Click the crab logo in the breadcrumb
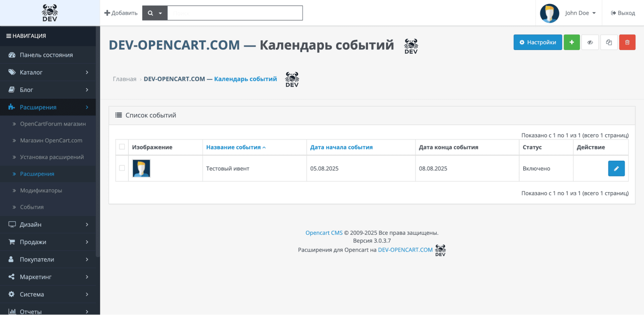 pos(292,79)
